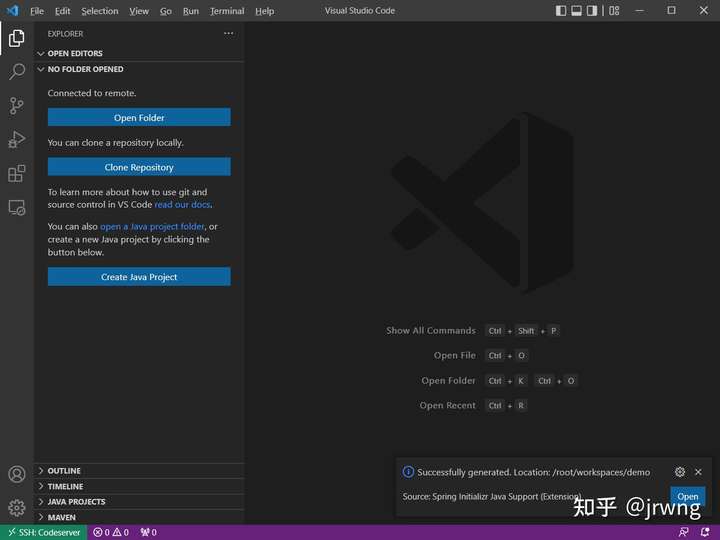
Task: Click the SSH: Codeserver remote indicator
Action: [x=44, y=532]
